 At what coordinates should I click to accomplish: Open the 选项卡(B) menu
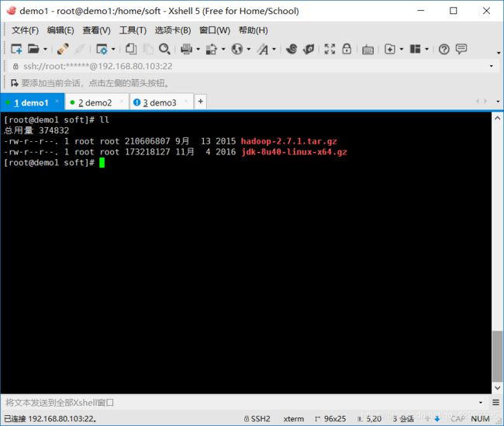tap(173, 30)
